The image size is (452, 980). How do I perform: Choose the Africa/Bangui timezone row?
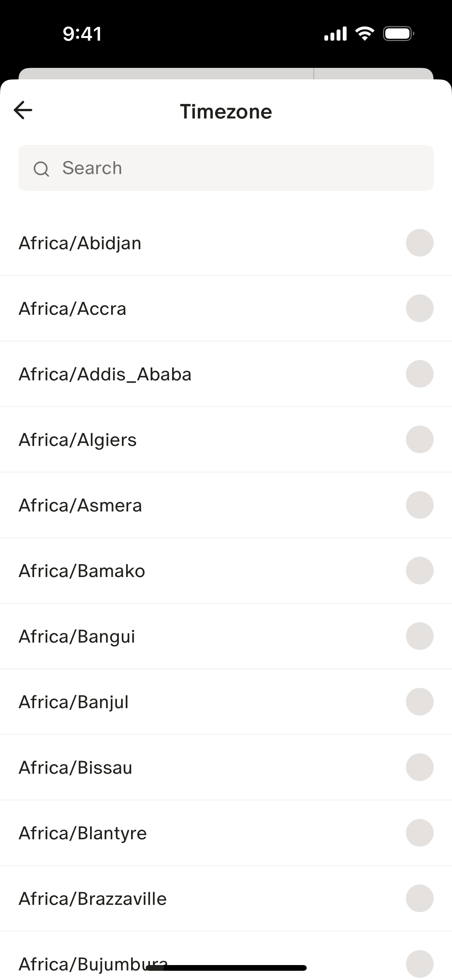click(77, 636)
